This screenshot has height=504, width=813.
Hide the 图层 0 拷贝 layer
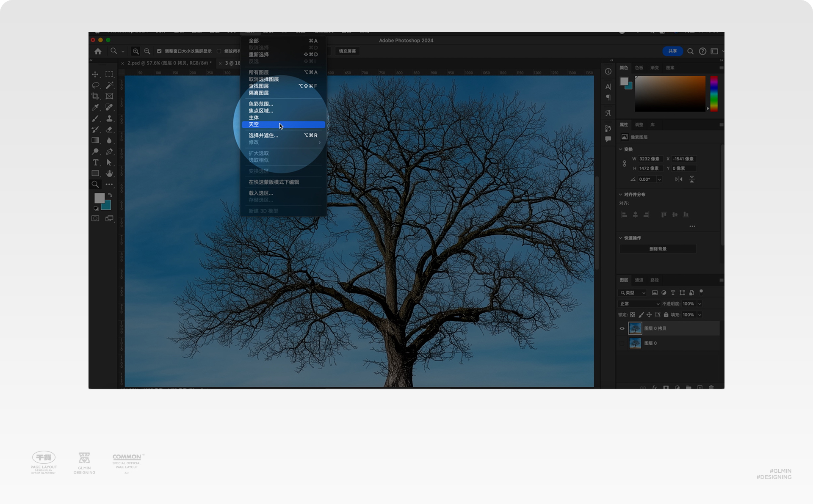[x=622, y=328]
